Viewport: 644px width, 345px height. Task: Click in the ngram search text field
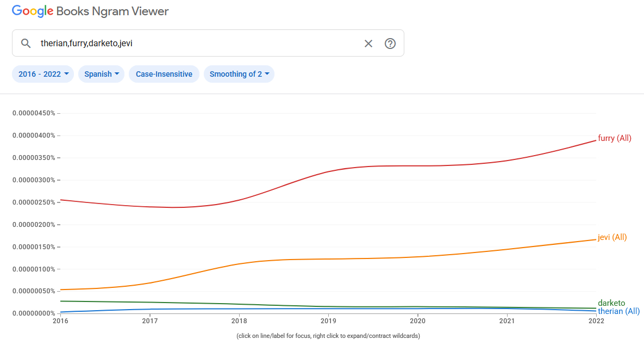click(196, 44)
